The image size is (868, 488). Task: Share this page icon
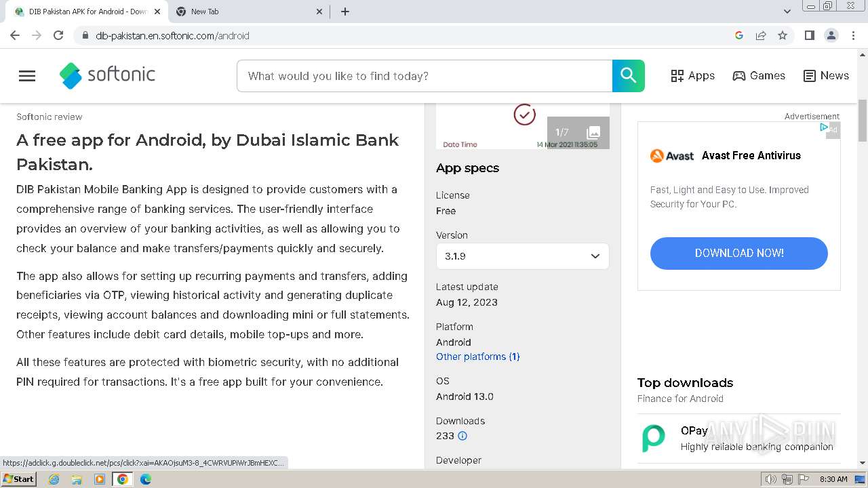pyautogui.click(x=761, y=35)
